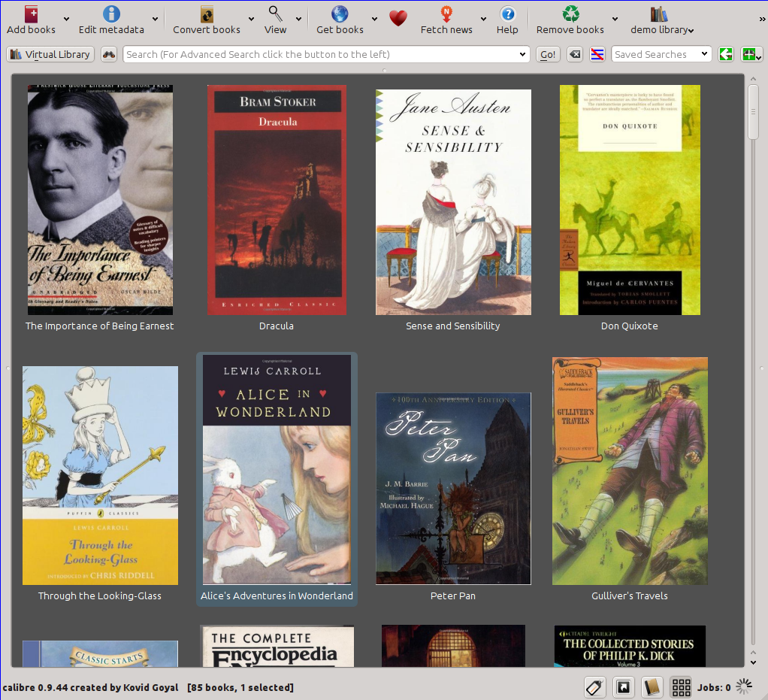Image resolution: width=768 pixels, height=700 pixels.
Task: Click the Remove books recycle icon
Action: [x=571, y=14]
